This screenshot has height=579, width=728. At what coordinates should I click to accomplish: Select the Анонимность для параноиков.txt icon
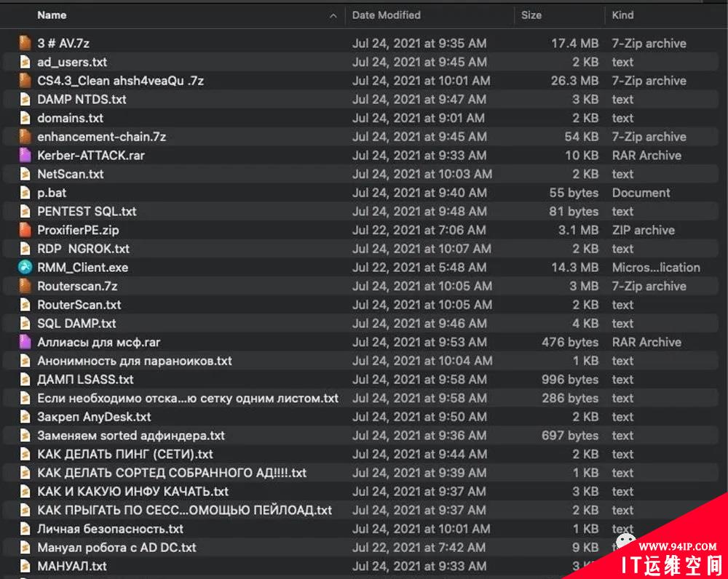25,361
